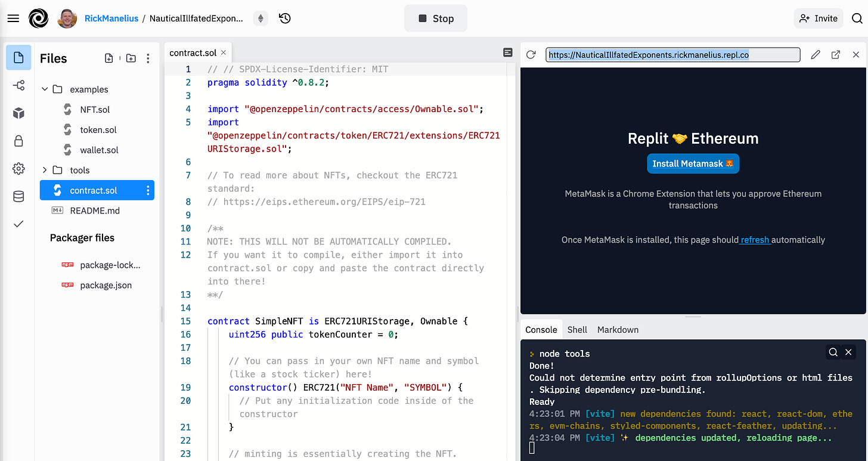This screenshot has height=461, width=868.
Task: Open the Settings gear icon
Action: point(18,169)
